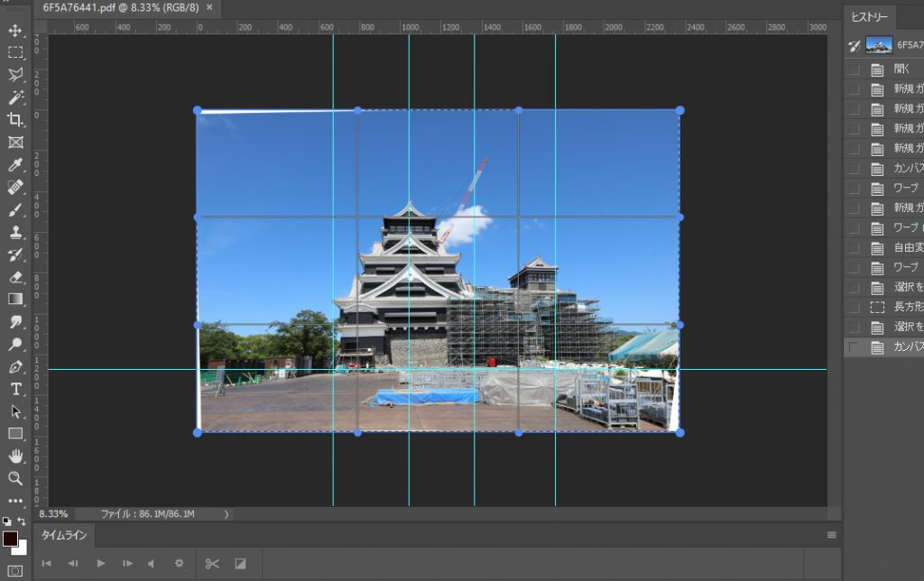This screenshot has width=924, height=581.
Task: Toggle history brush source box beside 長方形 state
Action: pos(854,307)
